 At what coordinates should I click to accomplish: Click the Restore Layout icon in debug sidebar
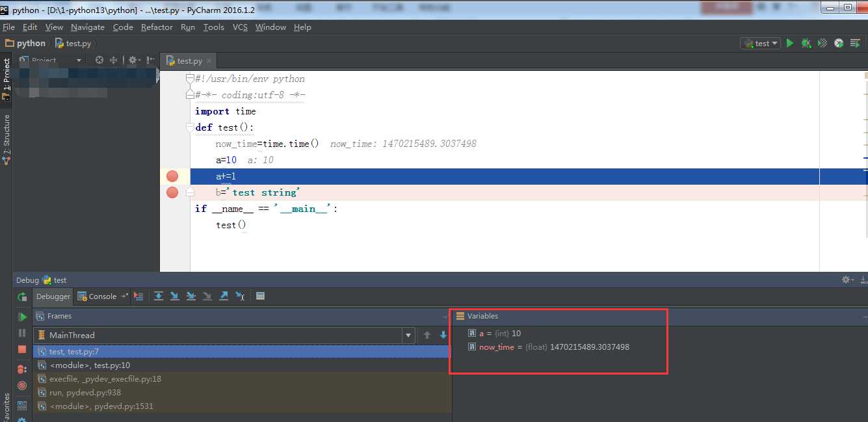[22, 405]
